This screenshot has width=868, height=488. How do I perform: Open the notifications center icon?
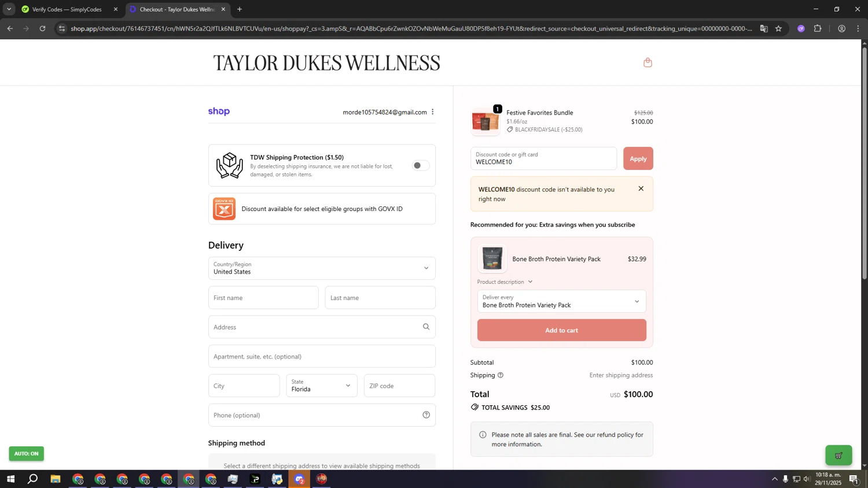click(x=854, y=479)
